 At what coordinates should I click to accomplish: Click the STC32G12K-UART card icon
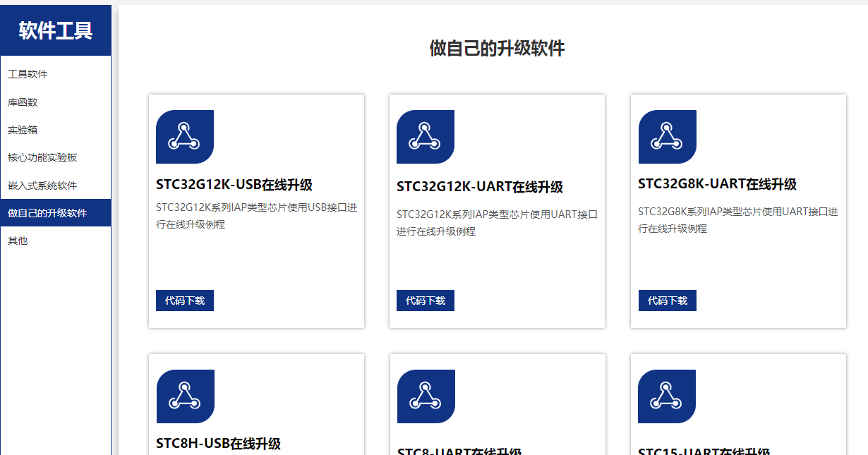pos(426,137)
